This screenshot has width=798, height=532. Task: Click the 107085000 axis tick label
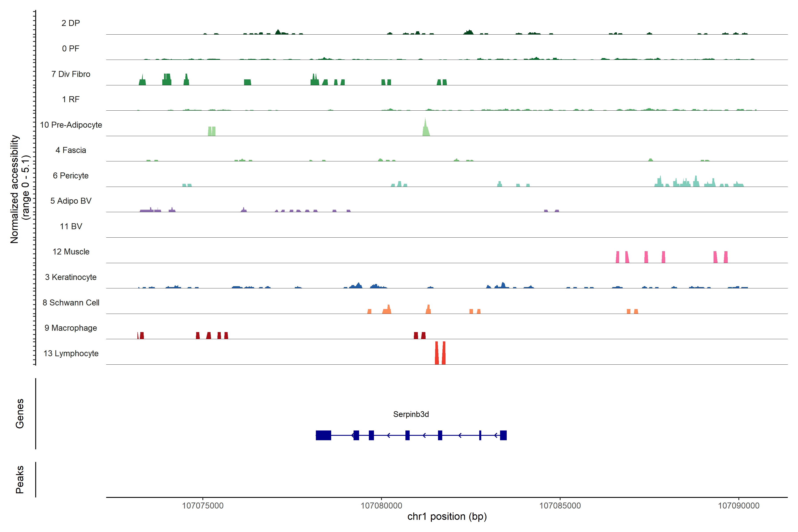(x=560, y=506)
